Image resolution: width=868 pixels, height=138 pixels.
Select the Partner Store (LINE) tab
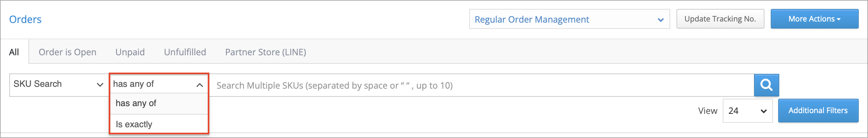[x=265, y=52]
